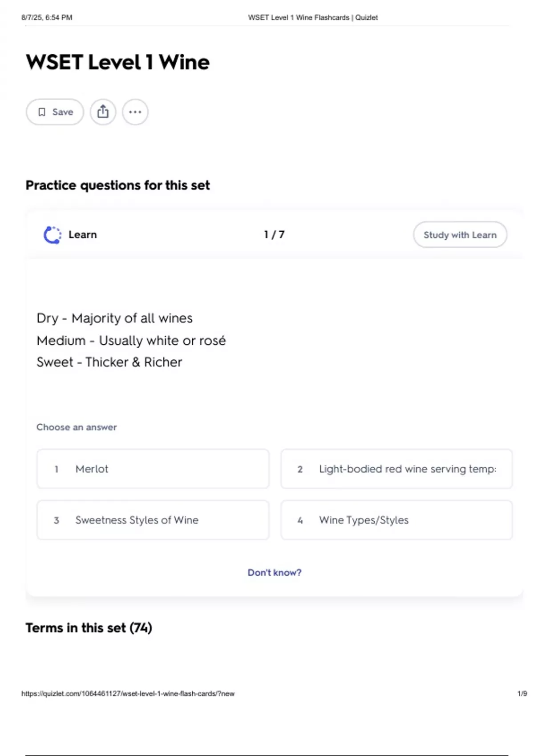This screenshot has height=756, width=534.
Task: Click the number 3 answer badge
Action: pos(57,520)
